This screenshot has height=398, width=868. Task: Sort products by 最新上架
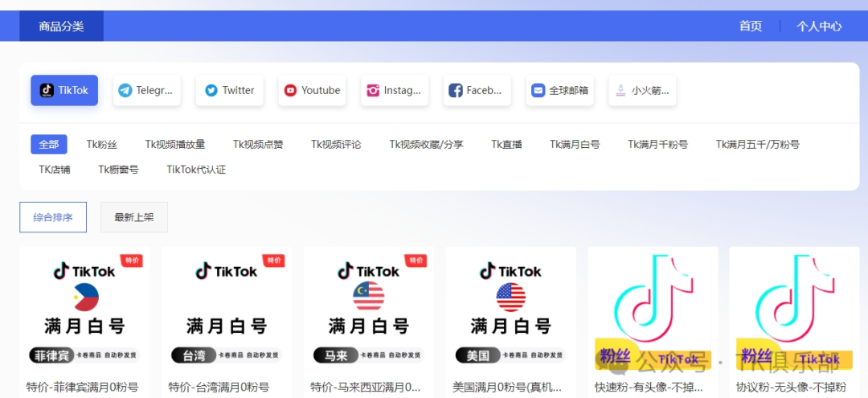coord(134,217)
